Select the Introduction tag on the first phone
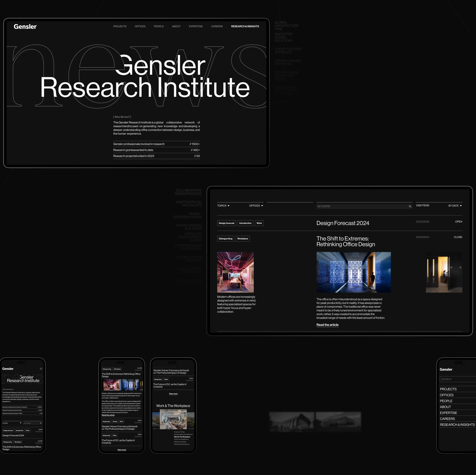This screenshot has width=476, height=475. (20, 431)
